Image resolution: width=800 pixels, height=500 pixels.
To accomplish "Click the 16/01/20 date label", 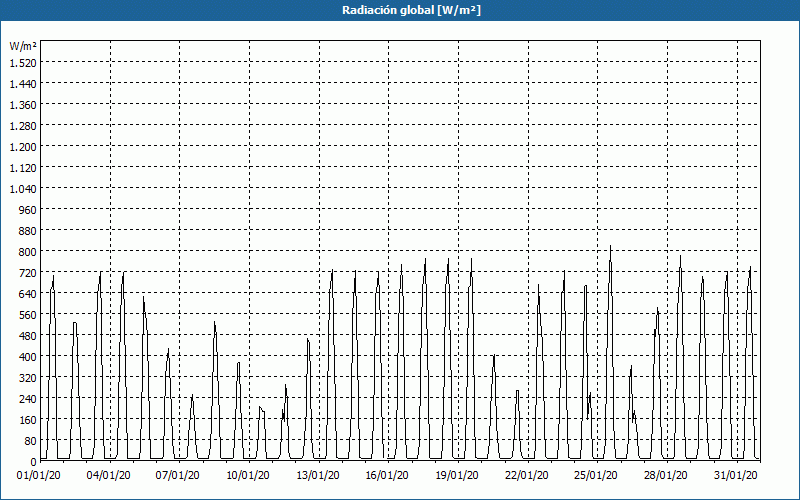I will tap(387, 475).
